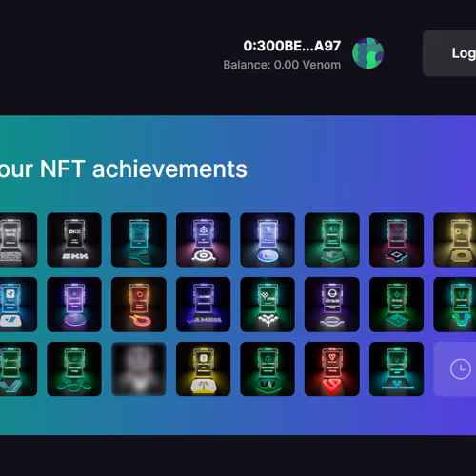Click the Log out button
The image size is (476, 476).
449,53
